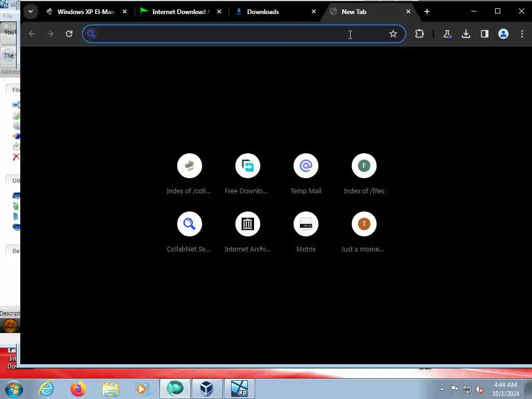Open the Index of /files shortcut

point(364,175)
